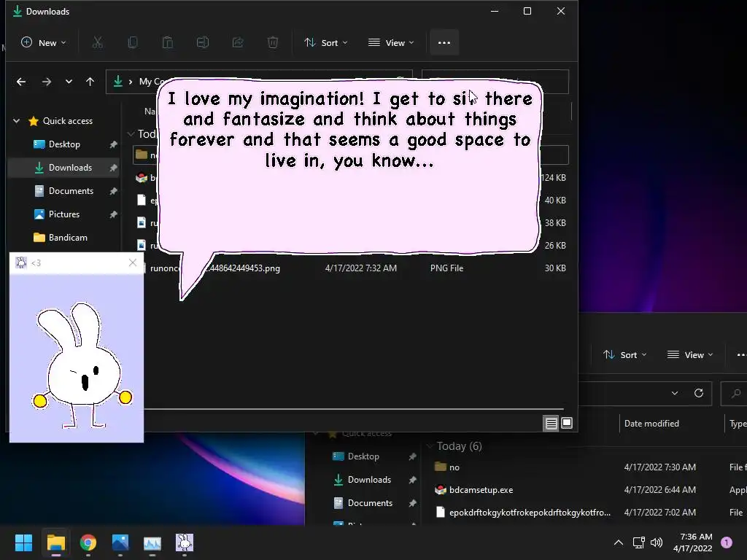
Task: Collapse the Quick access tree node
Action: 17,121
